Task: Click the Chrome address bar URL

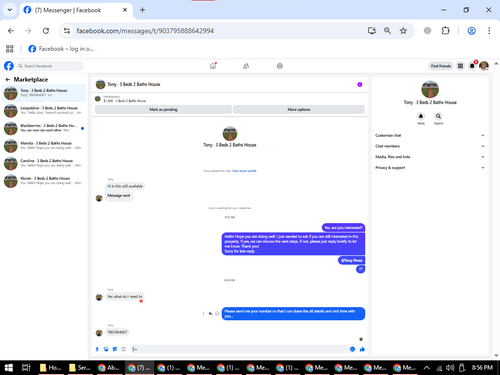Action: coord(145,31)
